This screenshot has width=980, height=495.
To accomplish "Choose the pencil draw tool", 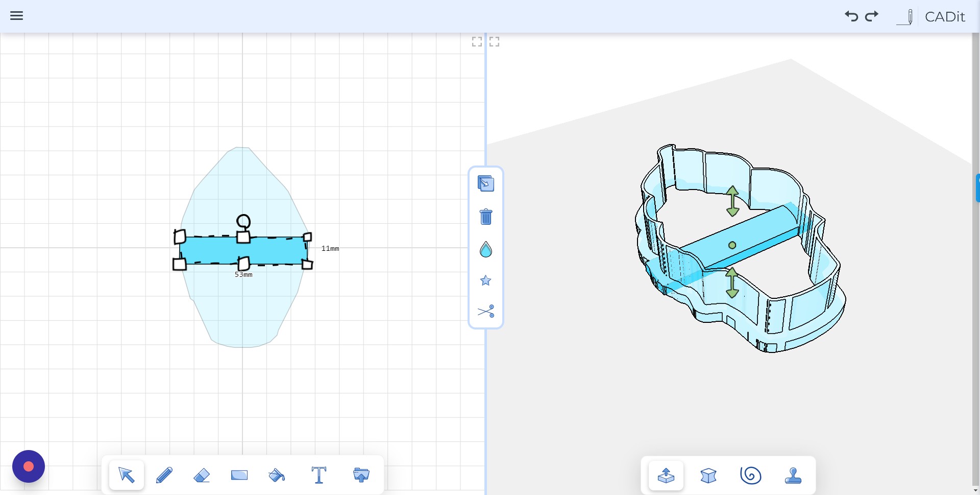I will pyautogui.click(x=164, y=475).
